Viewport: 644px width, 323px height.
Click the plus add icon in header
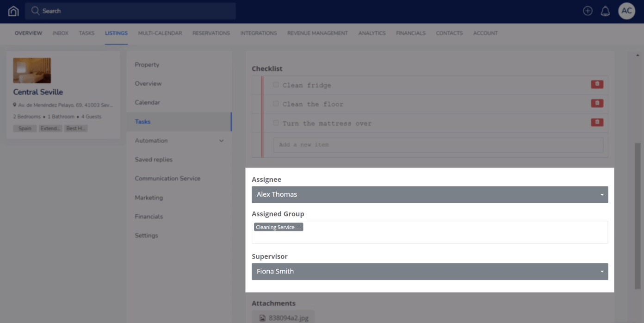pyautogui.click(x=588, y=11)
